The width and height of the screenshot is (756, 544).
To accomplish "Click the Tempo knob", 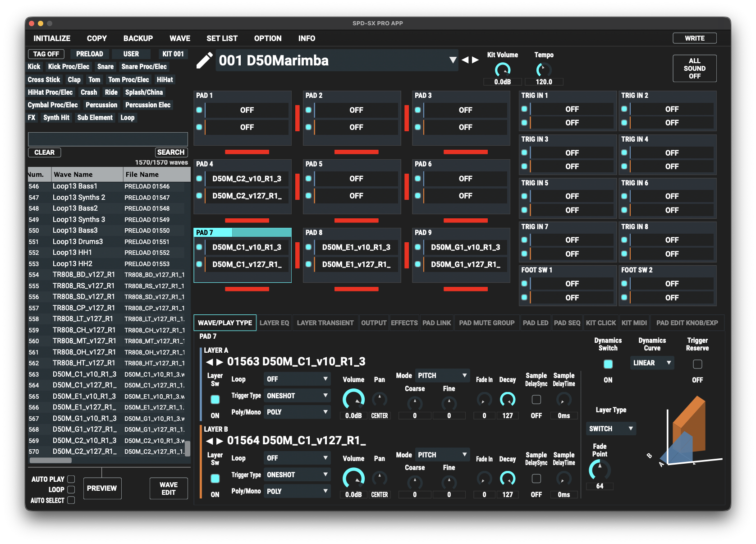I will click(x=544, y=70).
